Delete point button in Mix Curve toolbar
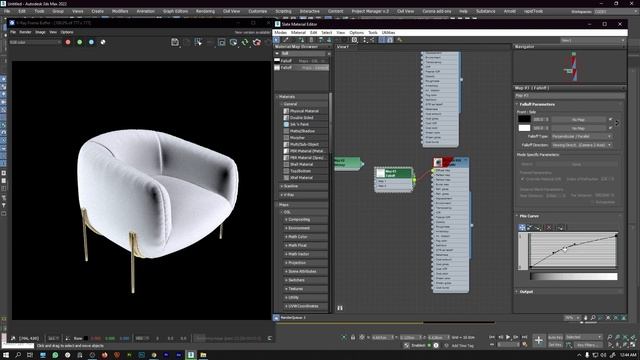This screenshot has height=360, width=640. pos(549,227)
